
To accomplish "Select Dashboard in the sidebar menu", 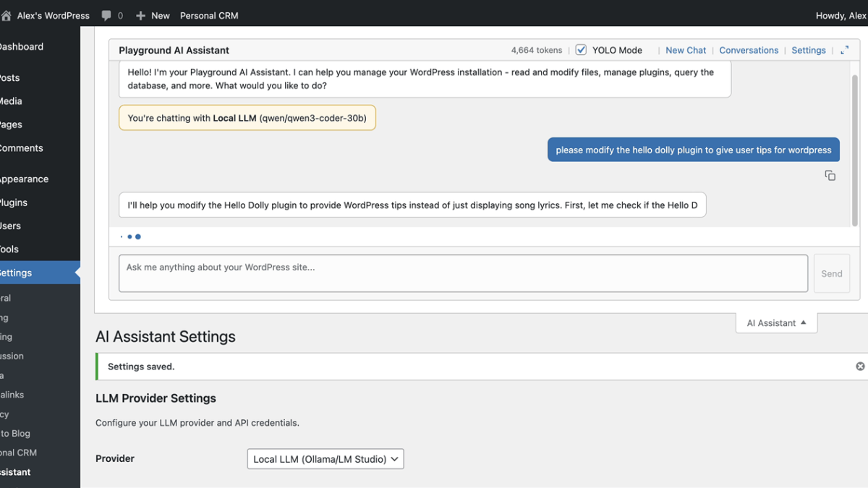I will (x=22, y=46).
